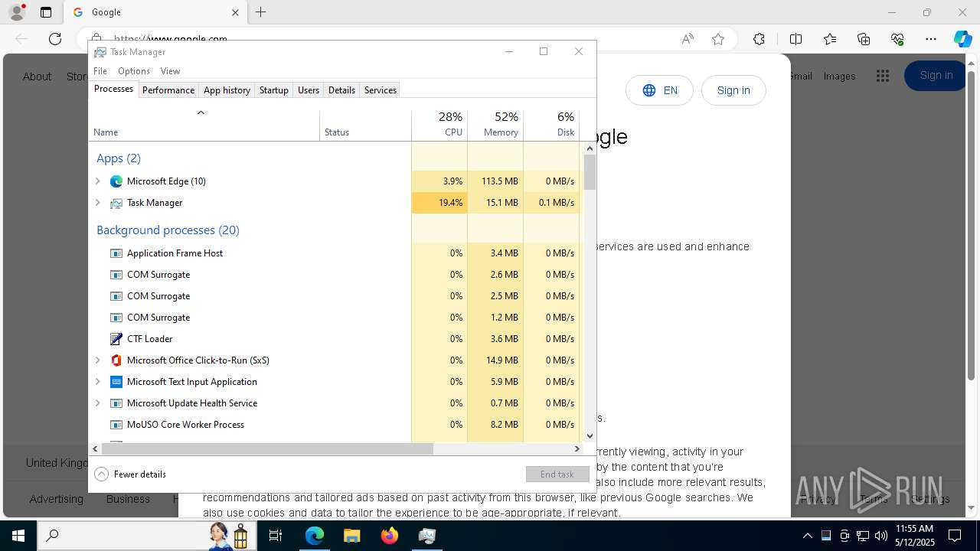Refresh the Edge page

tap(55, 39)
